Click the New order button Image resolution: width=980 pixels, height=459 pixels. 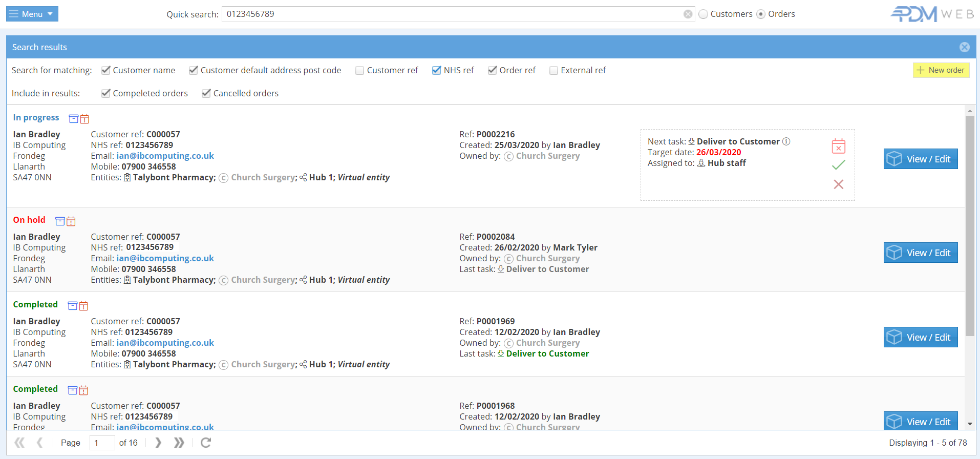point(941,70)
